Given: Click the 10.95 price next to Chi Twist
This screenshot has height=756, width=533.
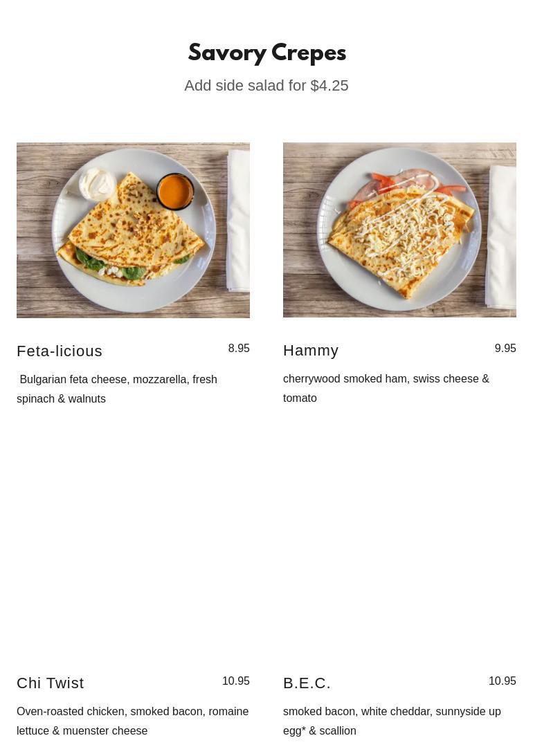Looking at the screenshot, I should 236,681.
